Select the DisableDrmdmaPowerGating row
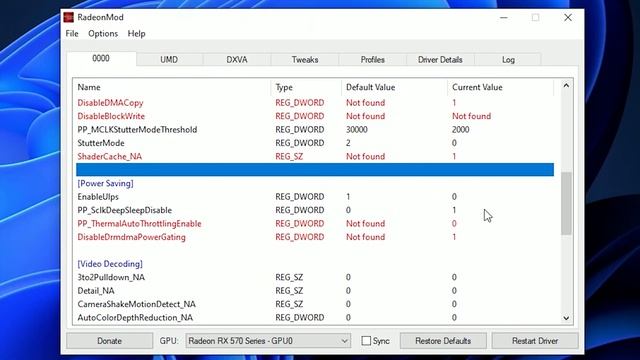The height and width of the screenshot is (360, 640). (x=315, y=237)
